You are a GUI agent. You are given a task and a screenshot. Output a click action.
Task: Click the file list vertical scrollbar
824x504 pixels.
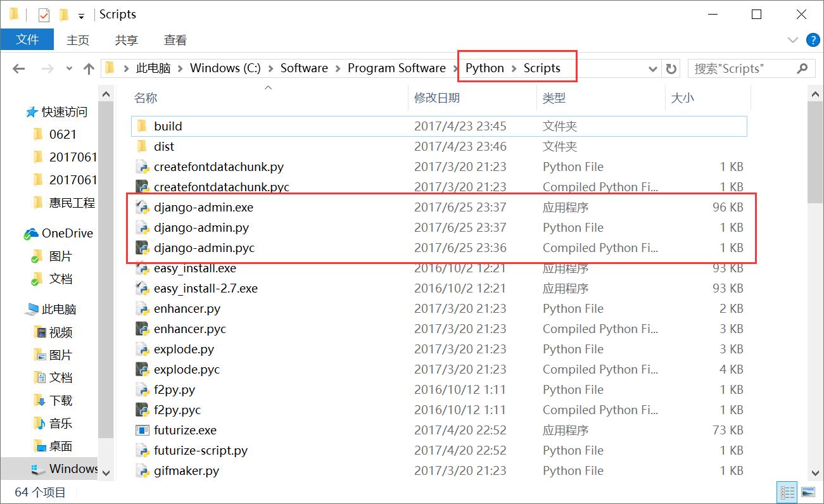816,285
